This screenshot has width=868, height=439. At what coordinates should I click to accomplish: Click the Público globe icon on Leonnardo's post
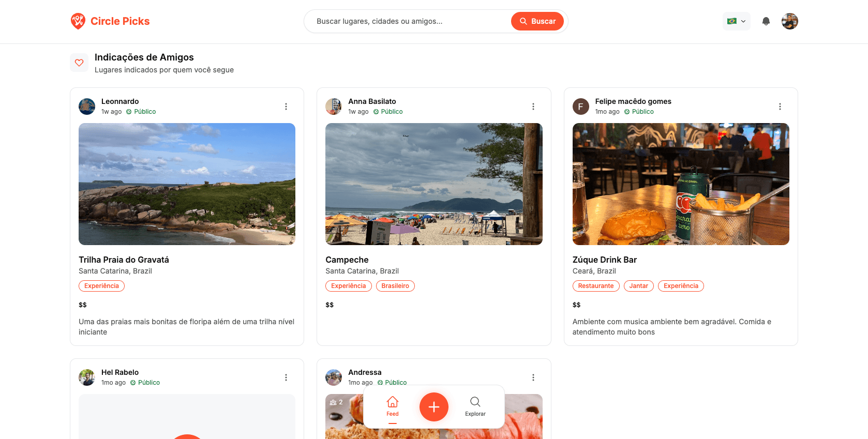click(x=129, y=112)
